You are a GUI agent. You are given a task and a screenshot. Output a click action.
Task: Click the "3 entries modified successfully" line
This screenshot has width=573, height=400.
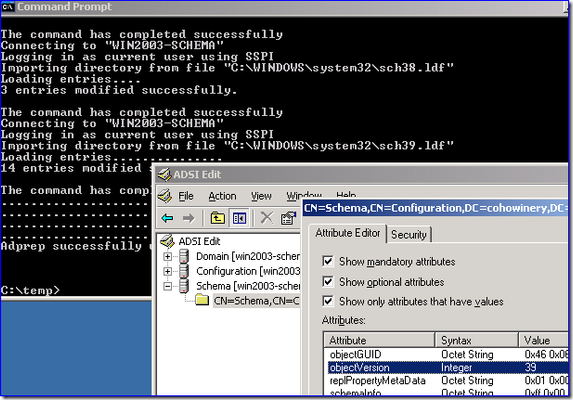tap(119, 90)
